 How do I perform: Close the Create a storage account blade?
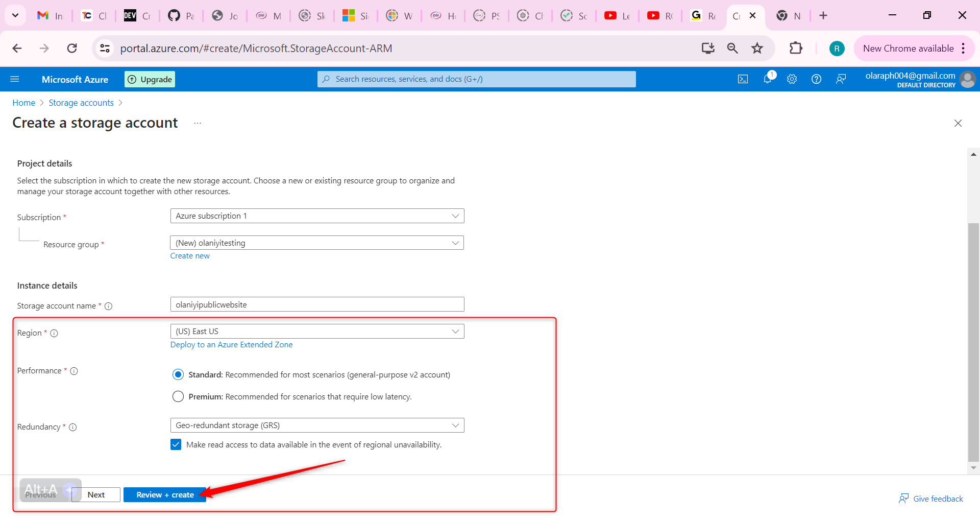click(x=958, y=123)
